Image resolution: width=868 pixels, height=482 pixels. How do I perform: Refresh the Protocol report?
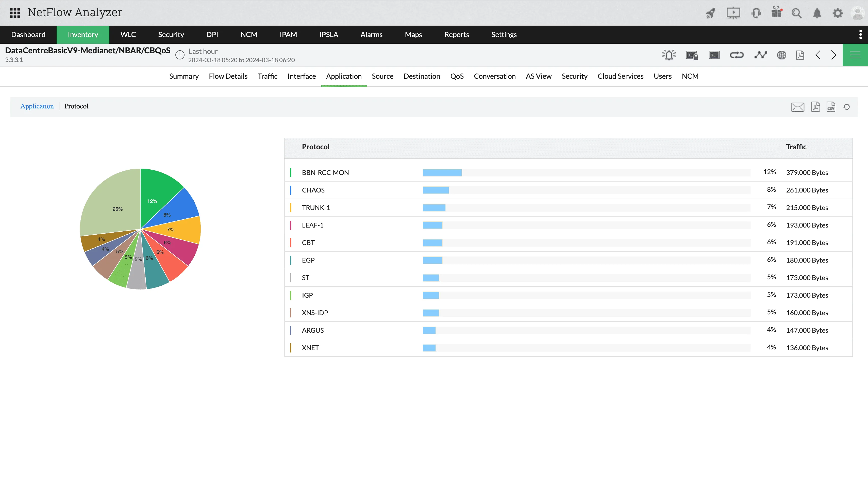click(847, 107)
